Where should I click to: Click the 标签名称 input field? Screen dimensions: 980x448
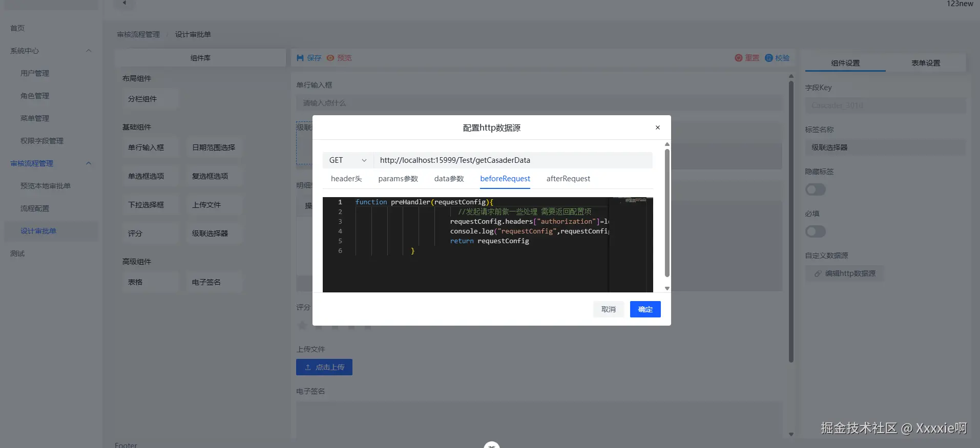coord(885,147)
